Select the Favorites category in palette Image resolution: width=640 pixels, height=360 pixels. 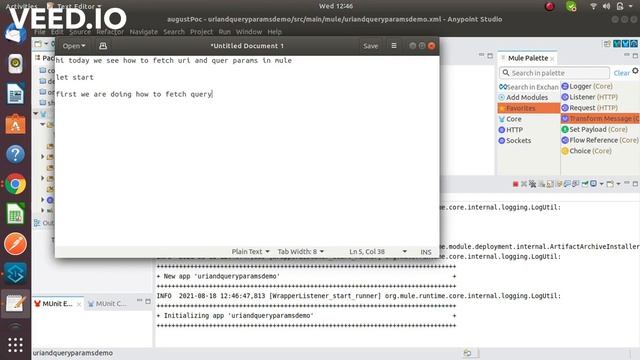tap(529, 108)
